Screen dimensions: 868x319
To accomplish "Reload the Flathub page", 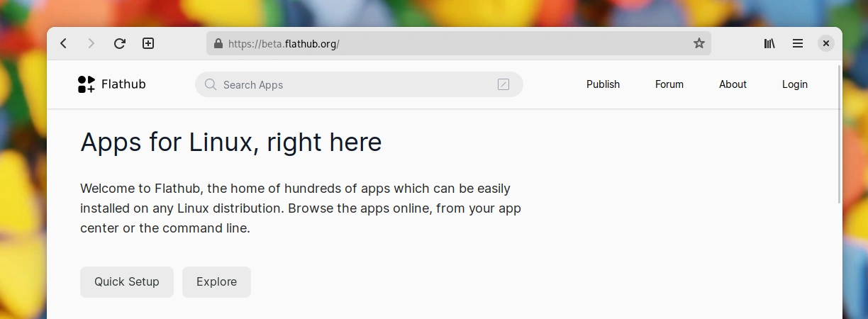I will (120, 43).
